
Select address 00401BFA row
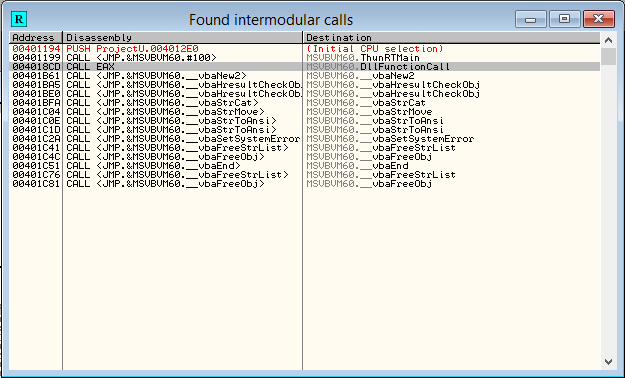[36, 102]
